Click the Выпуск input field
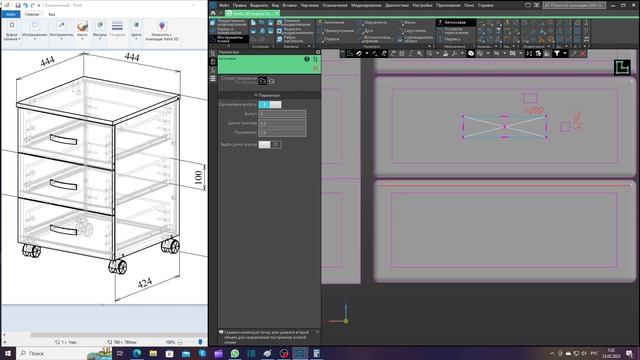Viewport: 640px width, 360px height. coord(282,114)
